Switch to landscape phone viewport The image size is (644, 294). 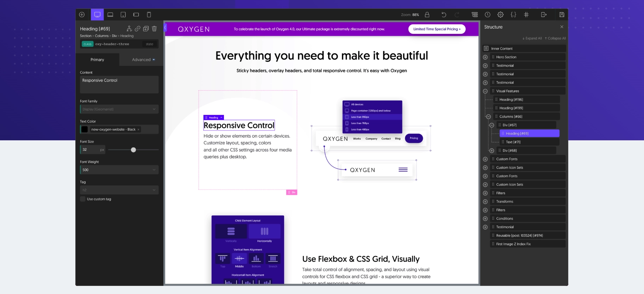[x=136, y=14]
